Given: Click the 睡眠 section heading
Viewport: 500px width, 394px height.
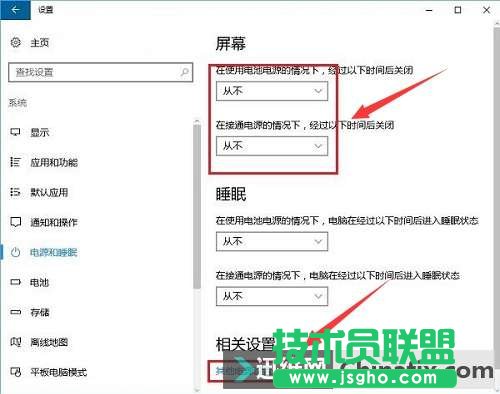Looking at the screenshot, I should [231, 194].
